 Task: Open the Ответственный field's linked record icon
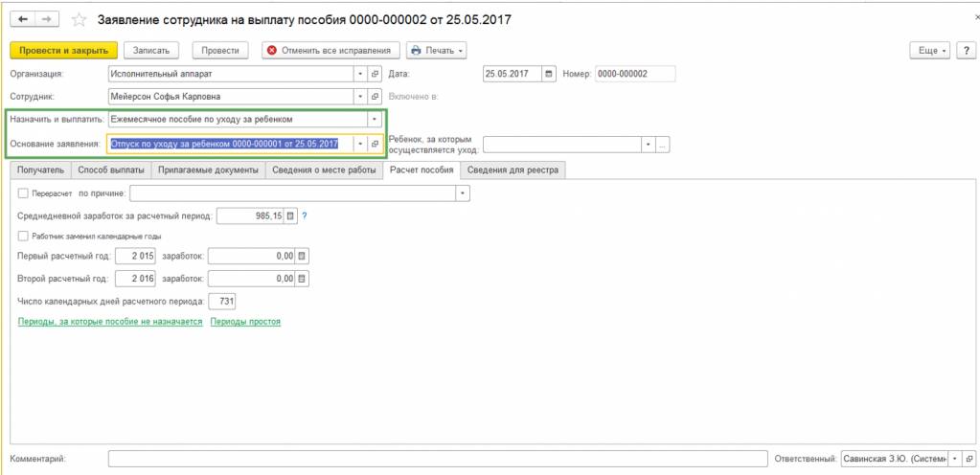pyautogui.click(x=969, y=458)
